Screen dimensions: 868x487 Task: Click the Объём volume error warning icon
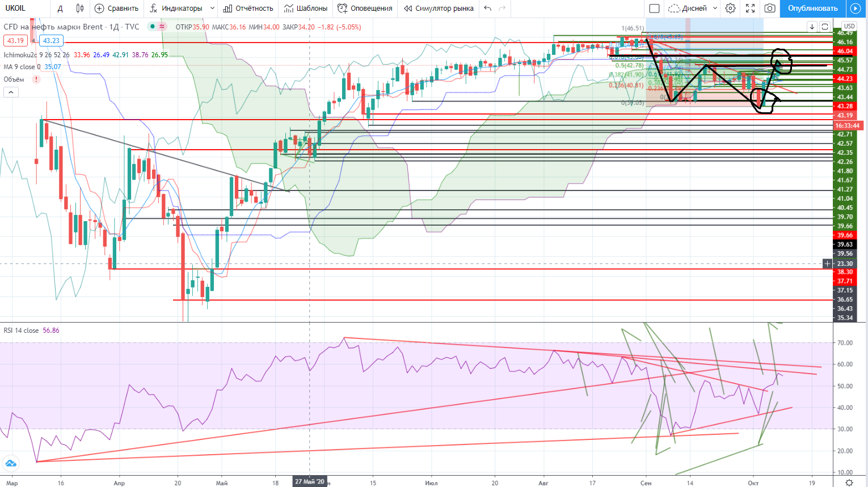(x=36, y=79)
